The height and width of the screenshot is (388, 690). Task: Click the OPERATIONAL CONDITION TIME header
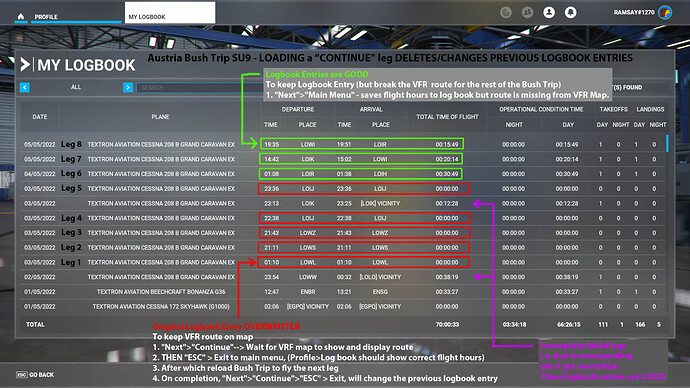point(541,109)
